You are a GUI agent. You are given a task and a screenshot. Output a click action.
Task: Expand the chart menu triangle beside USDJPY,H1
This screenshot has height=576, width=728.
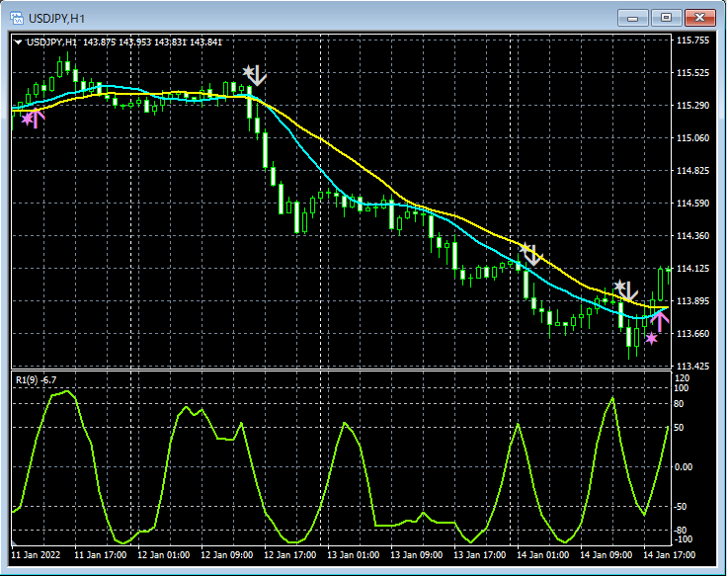[x=18, y=42]
